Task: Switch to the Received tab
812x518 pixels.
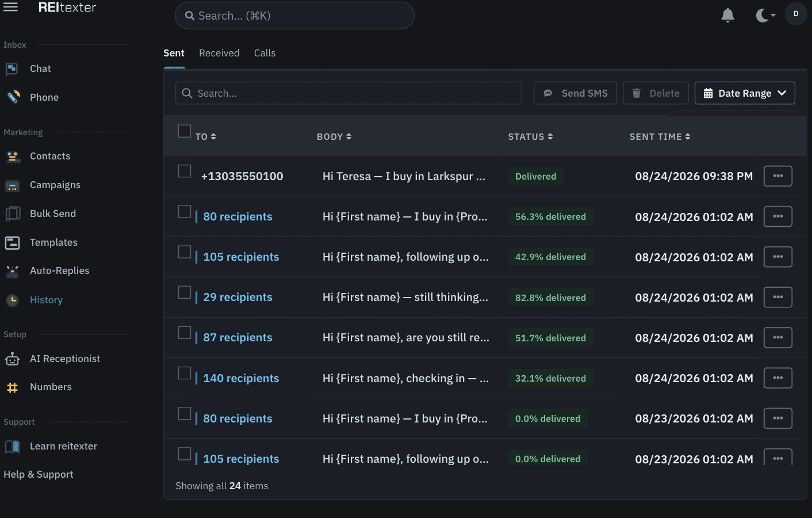Action: (x=219, y=53)
